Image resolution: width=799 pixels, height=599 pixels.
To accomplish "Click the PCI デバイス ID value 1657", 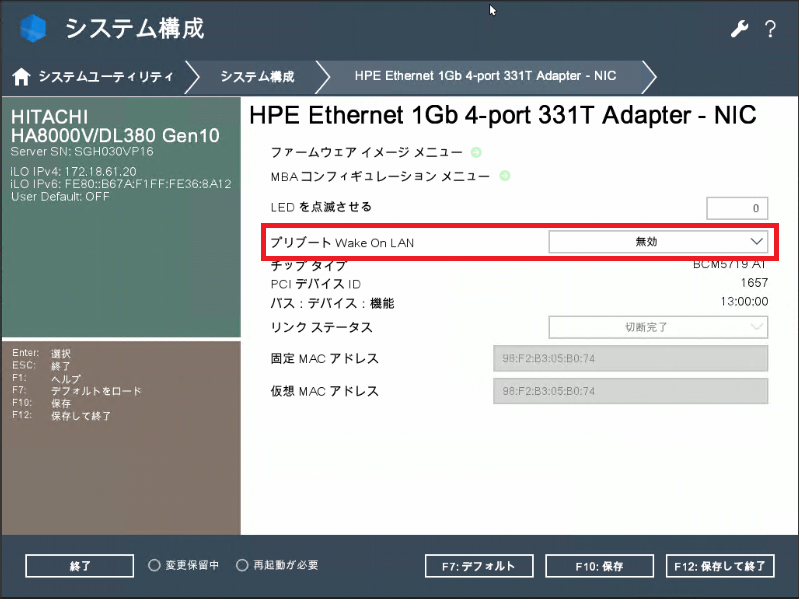I will [754, 283].
